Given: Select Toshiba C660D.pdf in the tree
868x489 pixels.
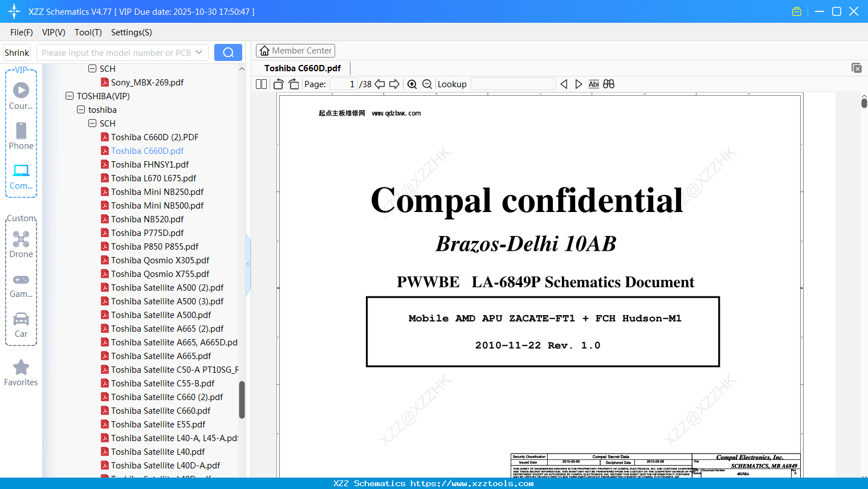Looking at the screenshot, I should tap(147, 151).
